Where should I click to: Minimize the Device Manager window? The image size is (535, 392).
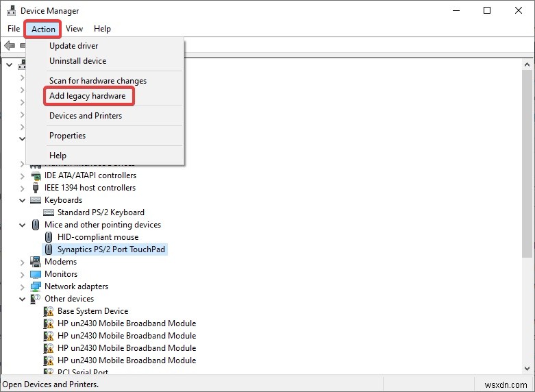[x=456, y=10]
